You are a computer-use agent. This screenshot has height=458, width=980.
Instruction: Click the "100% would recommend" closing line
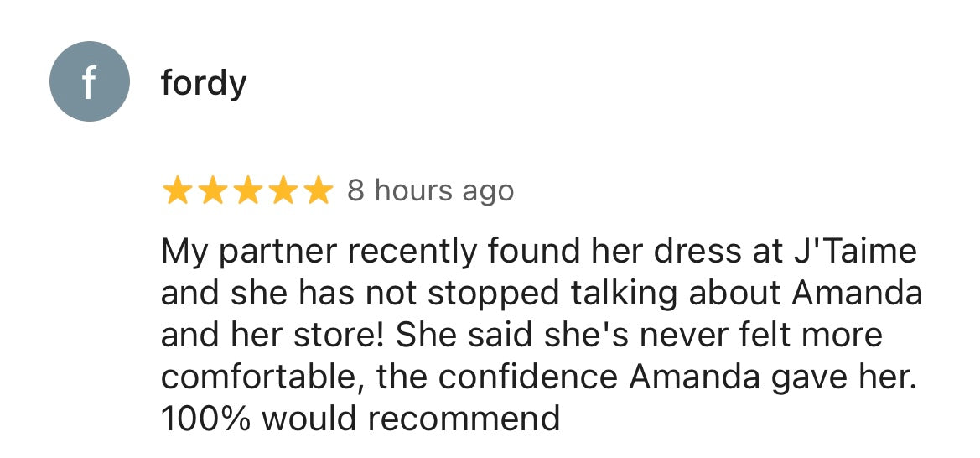tap(360, 419)
